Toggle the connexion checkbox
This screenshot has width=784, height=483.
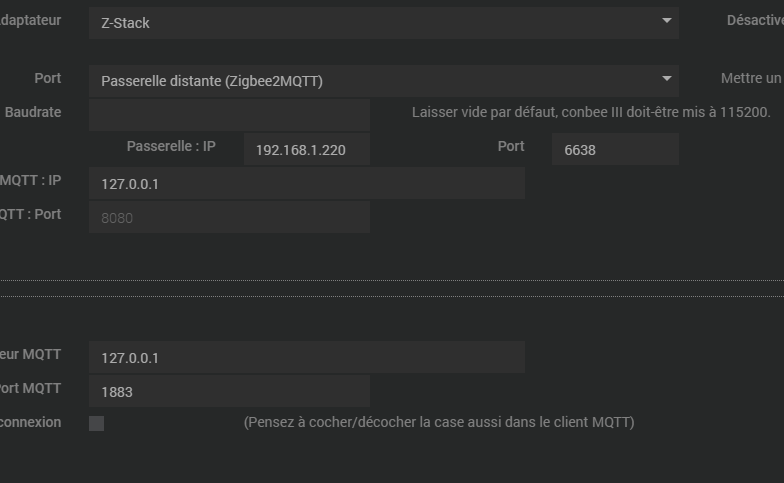96,424
